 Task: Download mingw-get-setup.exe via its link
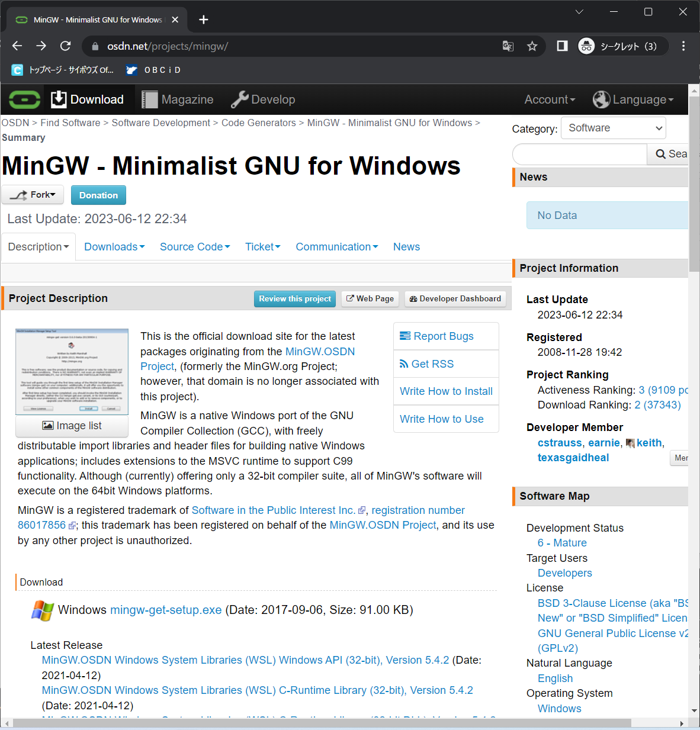(x=166, y=610)
